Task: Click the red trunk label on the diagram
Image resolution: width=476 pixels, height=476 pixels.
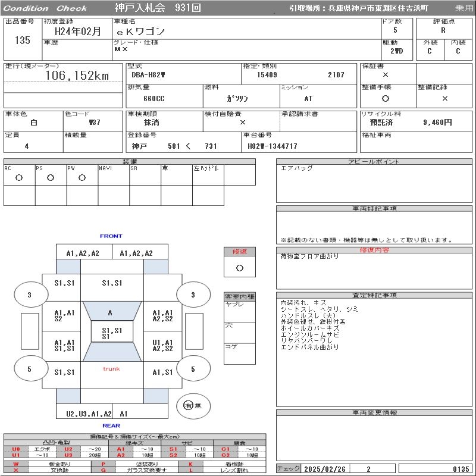Action: 111,369
